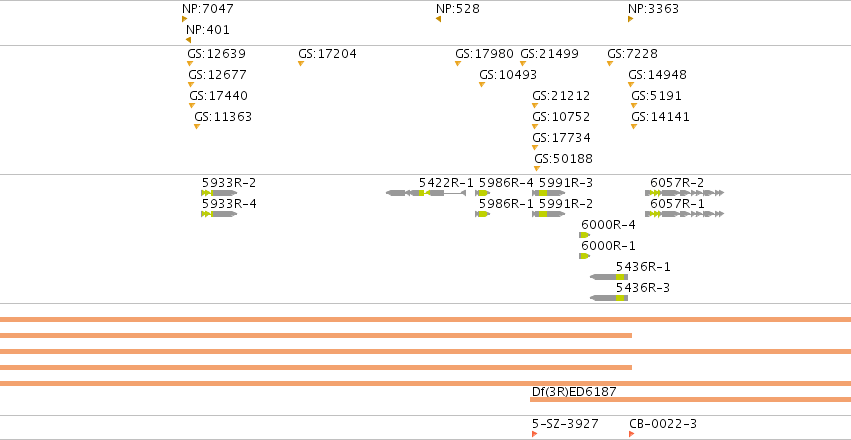Image resolution: width=851 pixels, height=440 pixels.
Task: Open the CB-0022-3 label text
Action: [x=663, y=424]
